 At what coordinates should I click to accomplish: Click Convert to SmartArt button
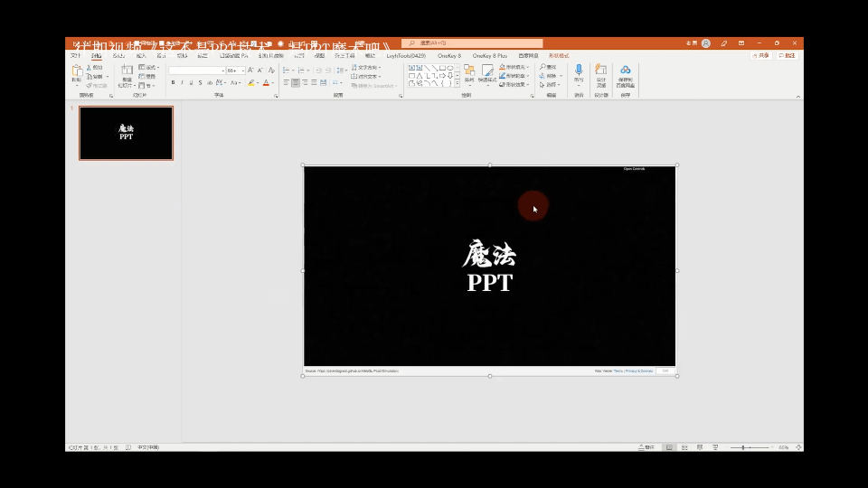pyautogui.click(x=373, y=86)
